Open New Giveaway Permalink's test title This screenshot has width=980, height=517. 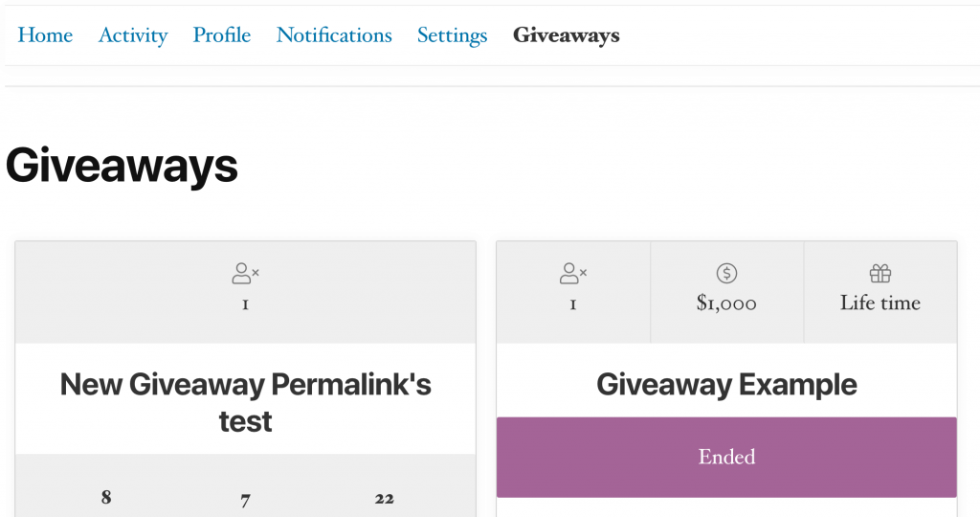246,403
